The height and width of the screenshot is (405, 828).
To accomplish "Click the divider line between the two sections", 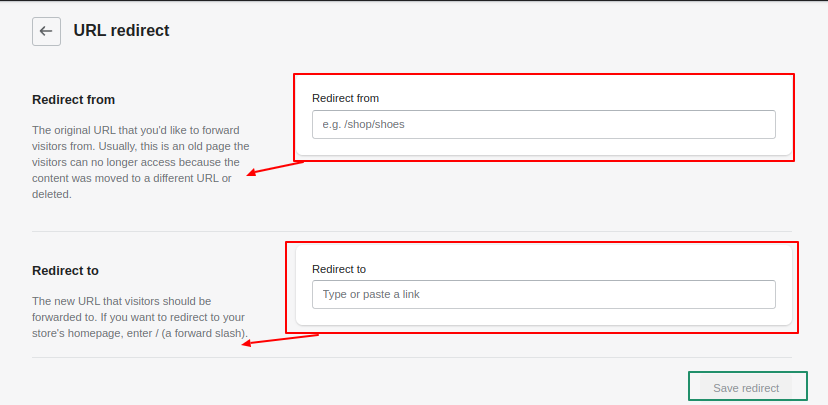I will 412,231.
